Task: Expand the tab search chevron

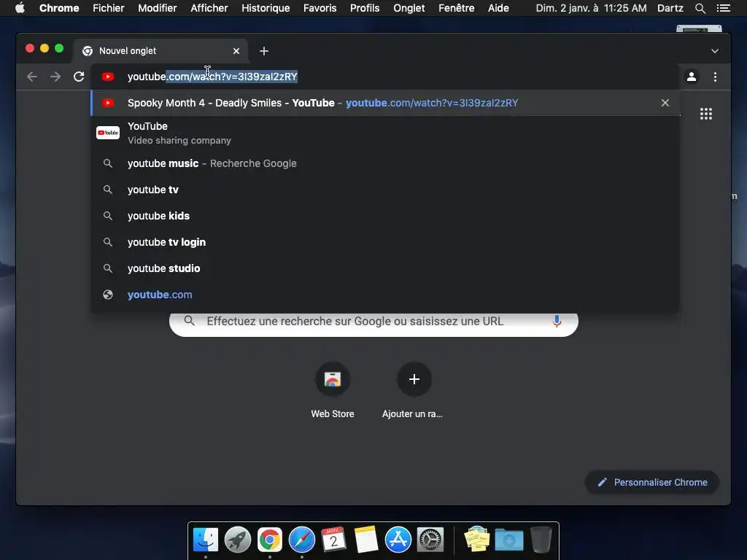Action: 715,51
